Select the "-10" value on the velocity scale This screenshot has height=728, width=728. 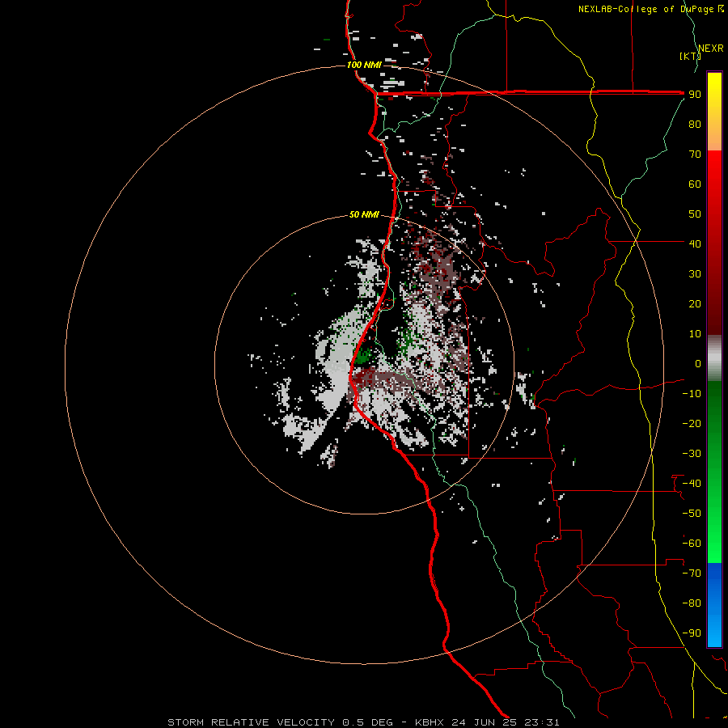(692, 394)
